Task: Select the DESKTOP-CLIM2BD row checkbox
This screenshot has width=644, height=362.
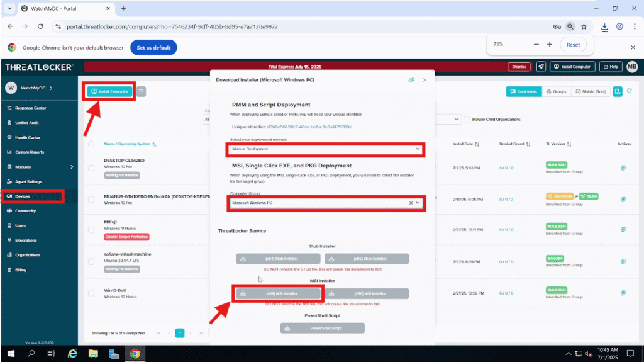Action: 91,168
